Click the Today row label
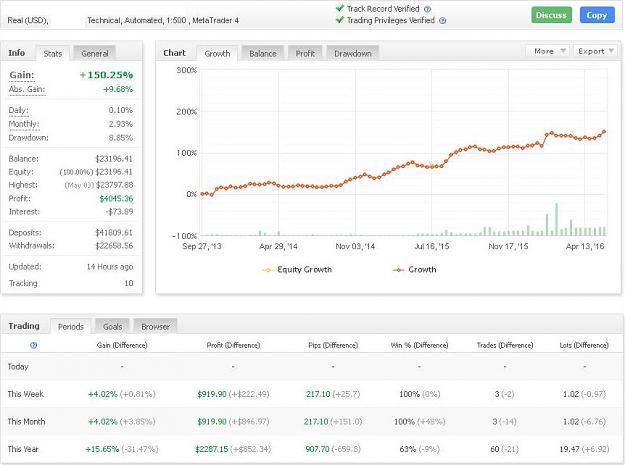 [18, 367]
